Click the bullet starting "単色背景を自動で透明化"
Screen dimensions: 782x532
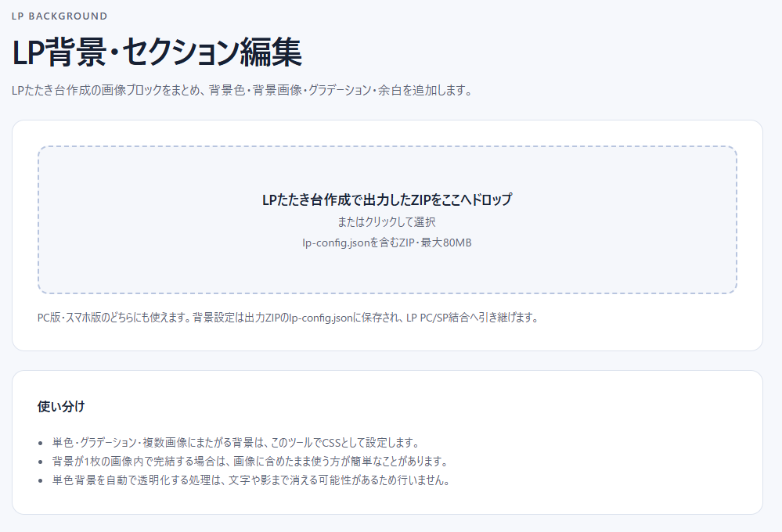(x=251, y=480)
